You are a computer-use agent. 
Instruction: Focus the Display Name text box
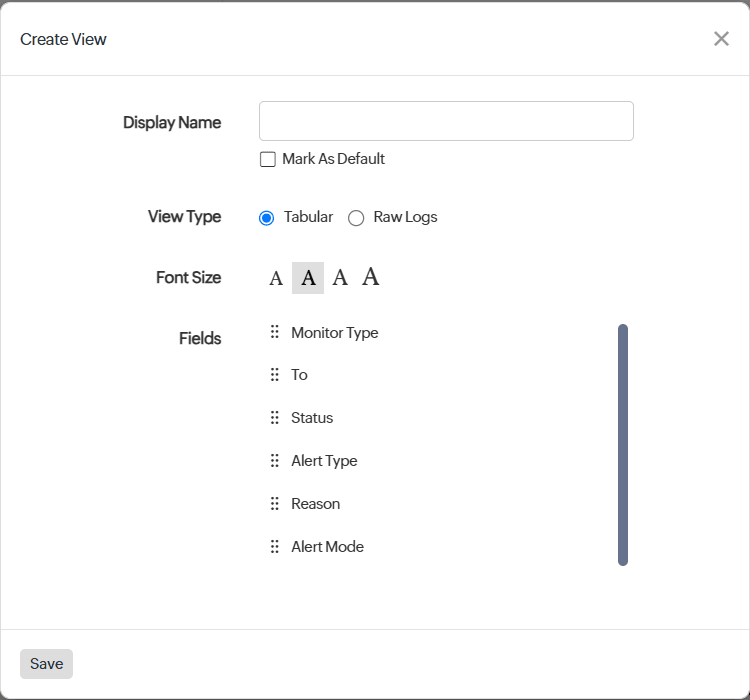tap(446, 121)
